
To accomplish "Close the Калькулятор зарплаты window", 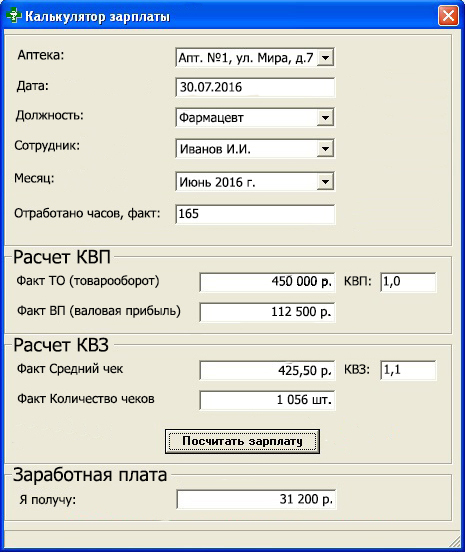I will click(x=448, y=16).
